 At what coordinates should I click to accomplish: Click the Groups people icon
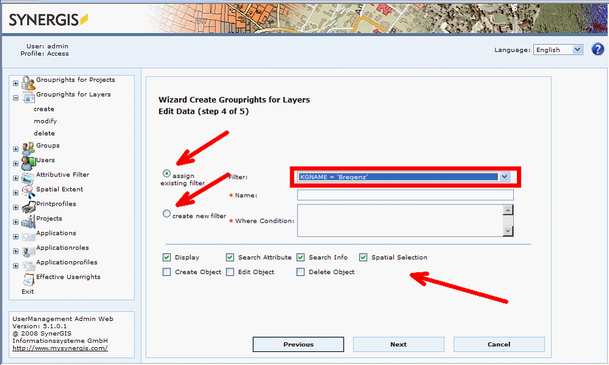[28, 148]
